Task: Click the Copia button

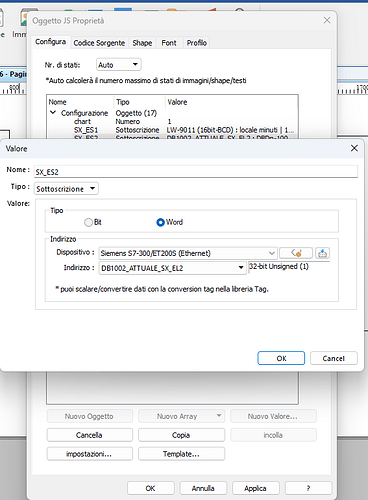Action: [x=181, y=435]
